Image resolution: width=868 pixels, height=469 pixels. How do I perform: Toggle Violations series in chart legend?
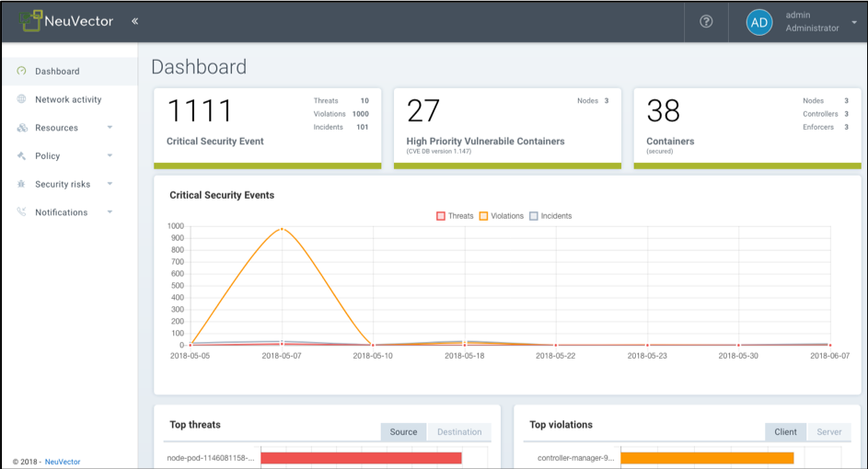tap(502, 216)
